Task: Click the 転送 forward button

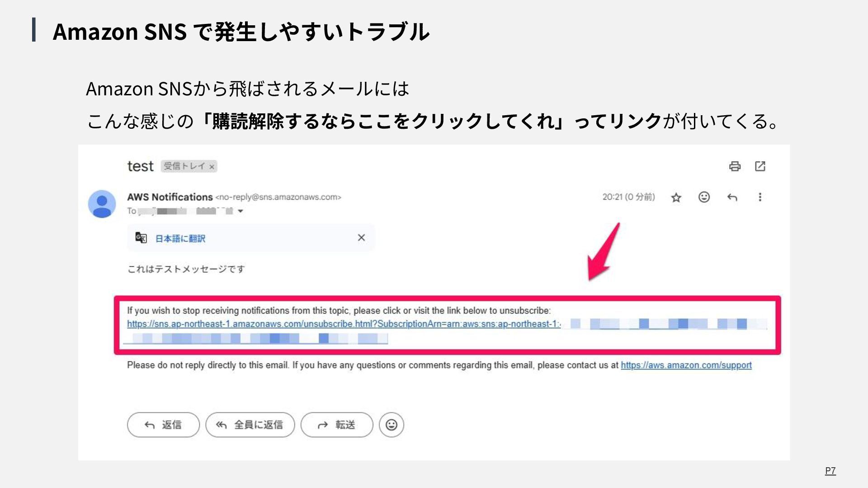Action: click(x=337, y=425)
